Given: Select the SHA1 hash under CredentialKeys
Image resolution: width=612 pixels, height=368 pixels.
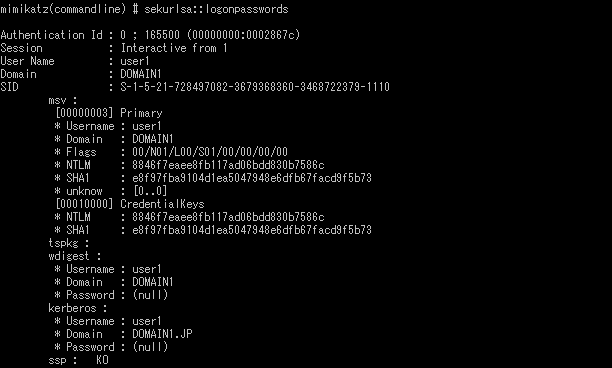Looking at the screenshot, I should 252,230.
